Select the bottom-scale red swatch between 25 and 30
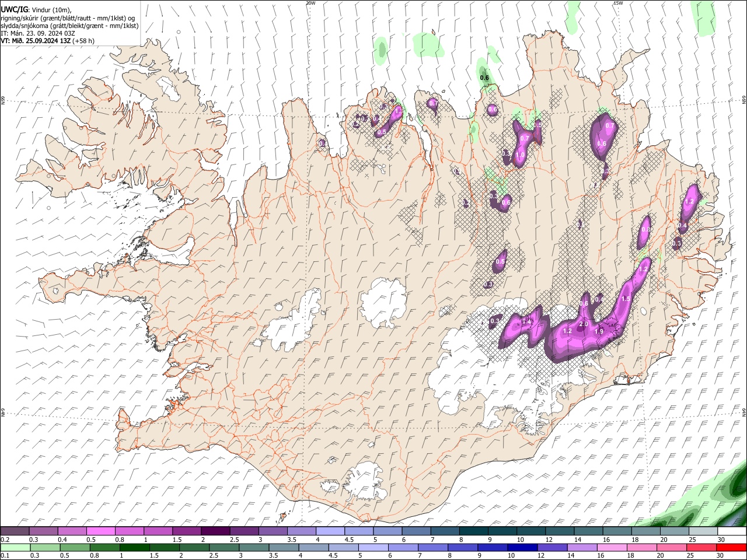This screenshot has width=747, height=560. point(702,547)
